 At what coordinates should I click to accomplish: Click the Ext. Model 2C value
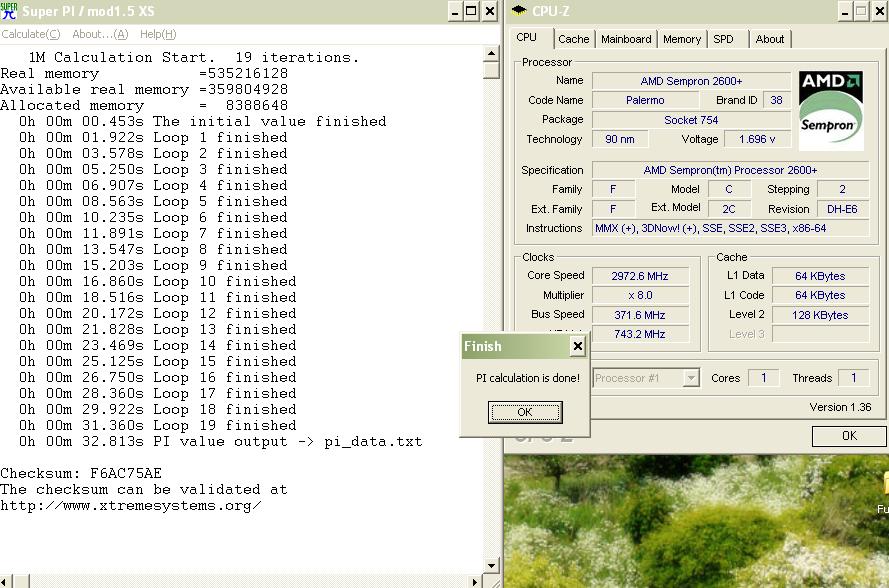729,209
